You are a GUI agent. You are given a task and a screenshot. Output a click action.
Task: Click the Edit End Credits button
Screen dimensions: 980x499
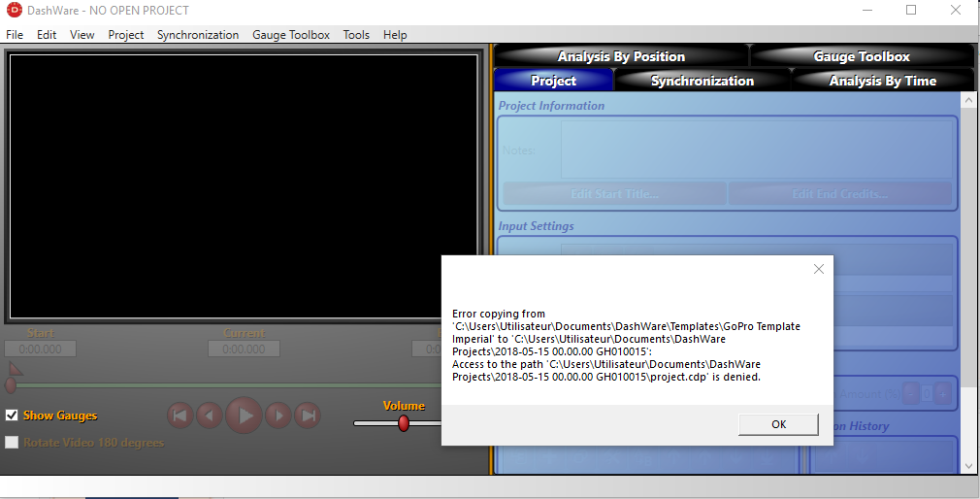[840, 194]
